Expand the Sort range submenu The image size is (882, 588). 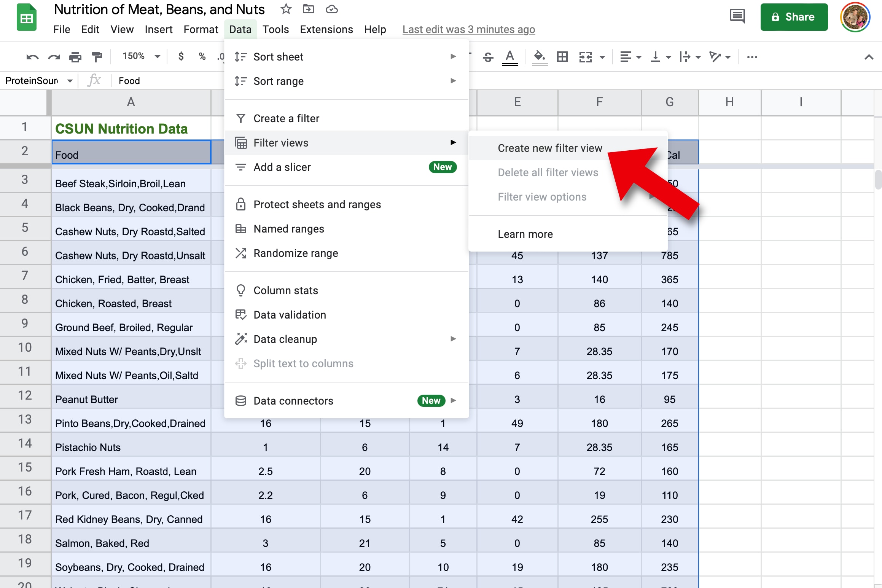[x=346, y=81]
